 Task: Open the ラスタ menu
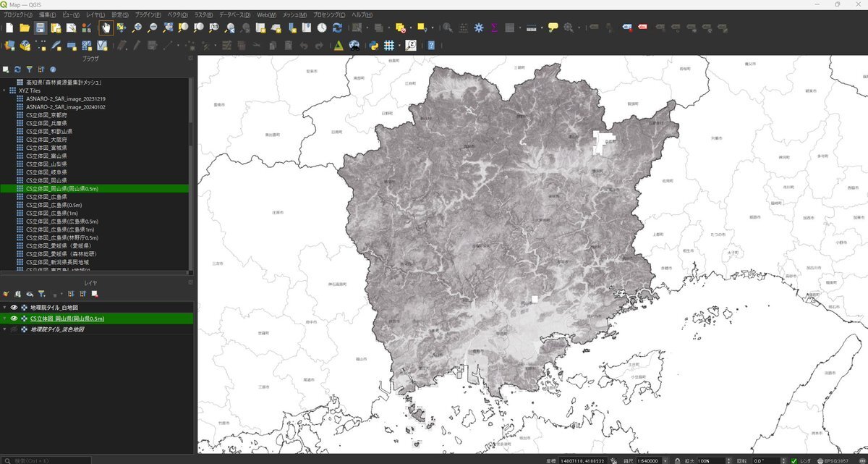203,14
